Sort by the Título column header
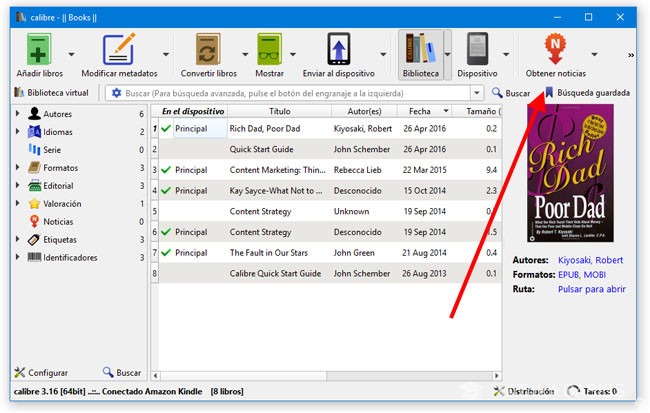The width and height of the screenshot is (650, 413). point(279,111)
